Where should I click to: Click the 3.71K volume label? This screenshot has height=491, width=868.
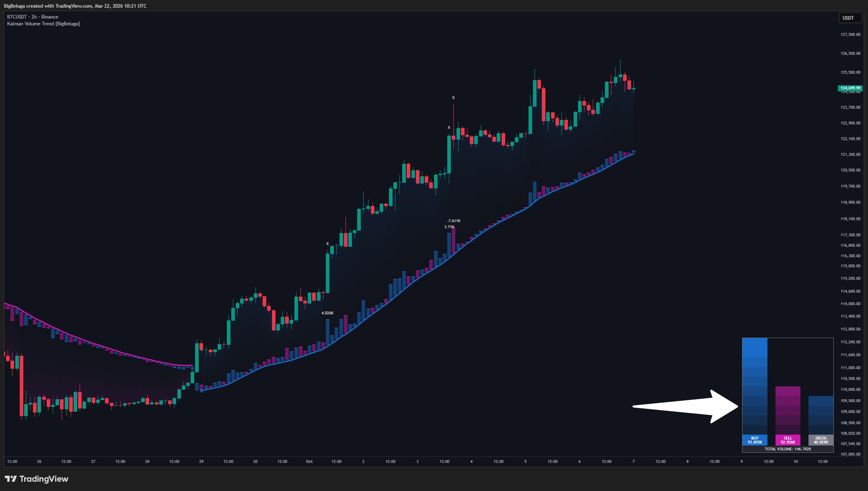point(449,227)
